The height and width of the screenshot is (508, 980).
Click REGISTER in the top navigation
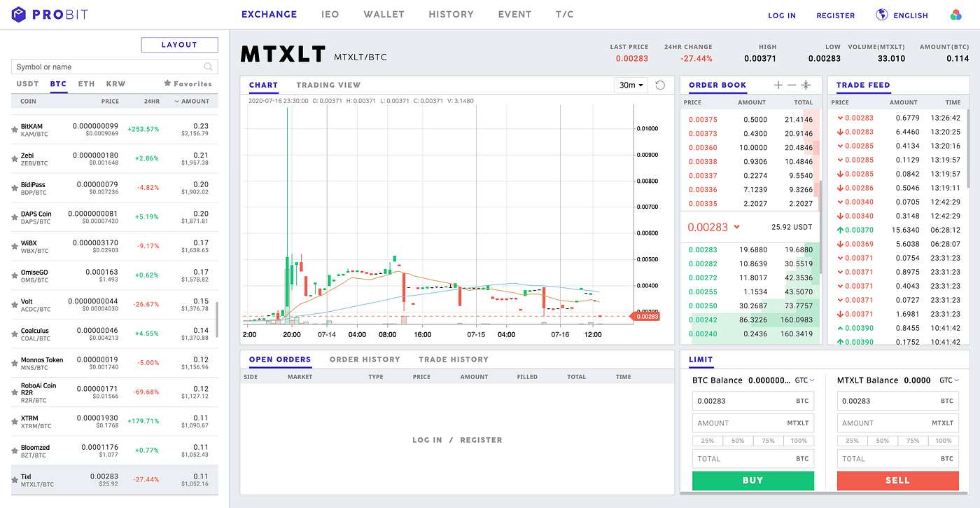pyautogui.click(x=836, y=15)
